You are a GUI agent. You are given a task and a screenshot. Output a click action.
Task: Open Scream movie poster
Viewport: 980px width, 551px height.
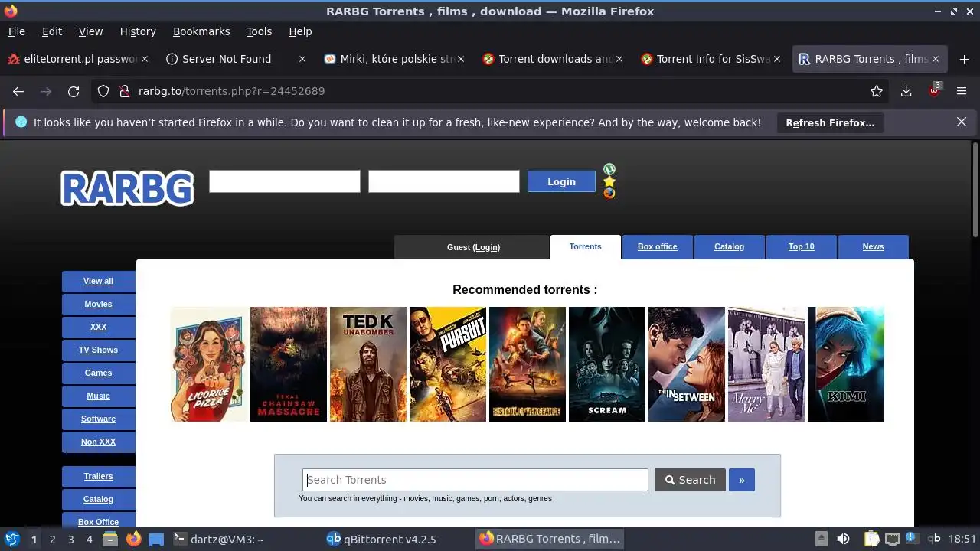tap(607, 364)
